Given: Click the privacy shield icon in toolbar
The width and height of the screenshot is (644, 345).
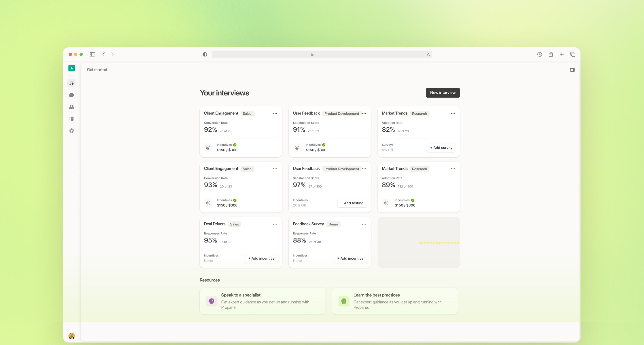Looking at the screenshot, I should click(x=205, y=55).
